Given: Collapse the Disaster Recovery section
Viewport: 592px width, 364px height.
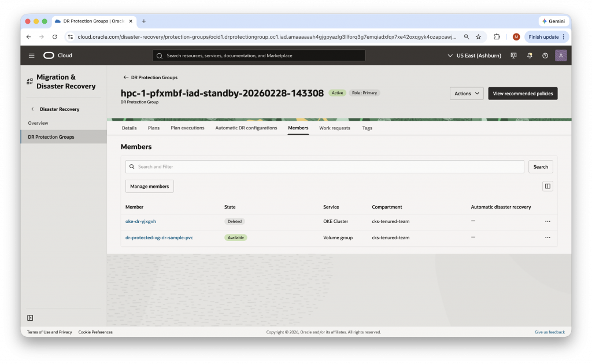Looking at the screenshot, I should click(x=32, y=109).
